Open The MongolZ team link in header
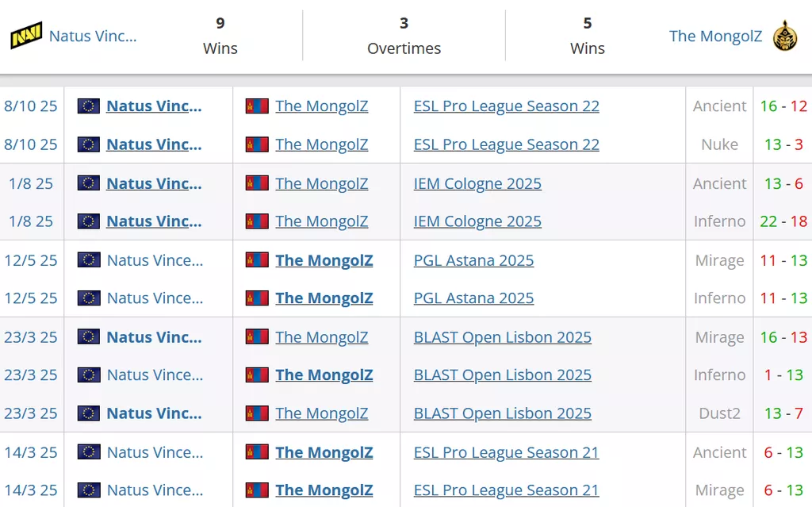This screenshot has height=507, width=812. tap(715, 36)
